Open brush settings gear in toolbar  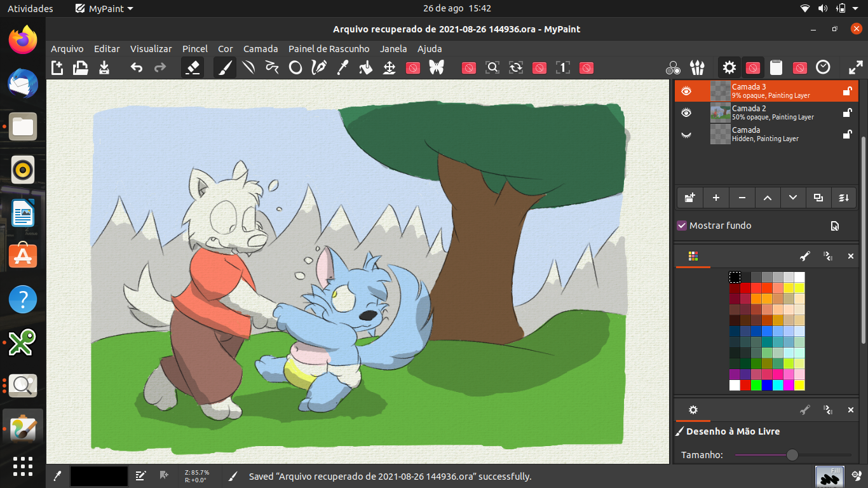click(x=729, y=67)
